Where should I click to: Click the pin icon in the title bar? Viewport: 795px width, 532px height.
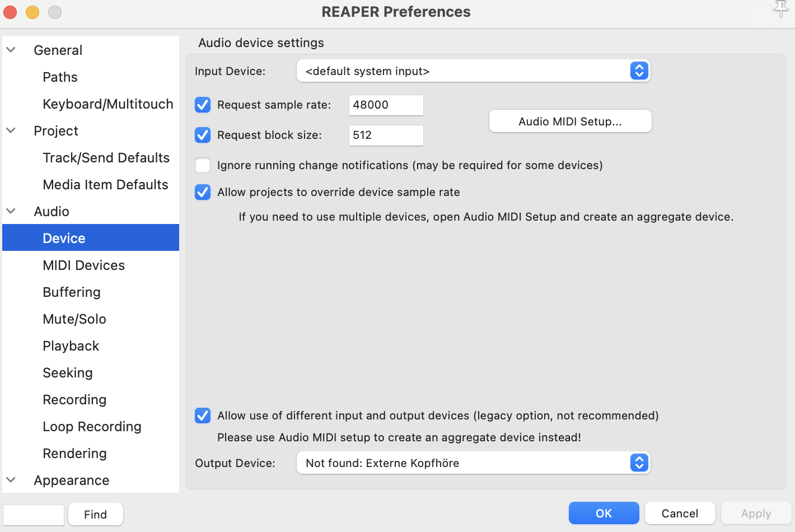click(781, 9)
